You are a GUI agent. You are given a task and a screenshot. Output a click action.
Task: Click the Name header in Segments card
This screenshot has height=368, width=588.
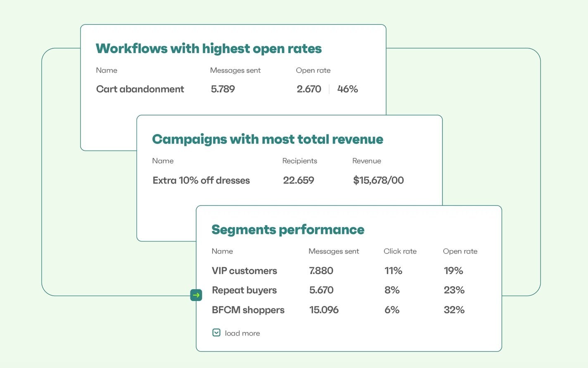[x=222, y=251]
